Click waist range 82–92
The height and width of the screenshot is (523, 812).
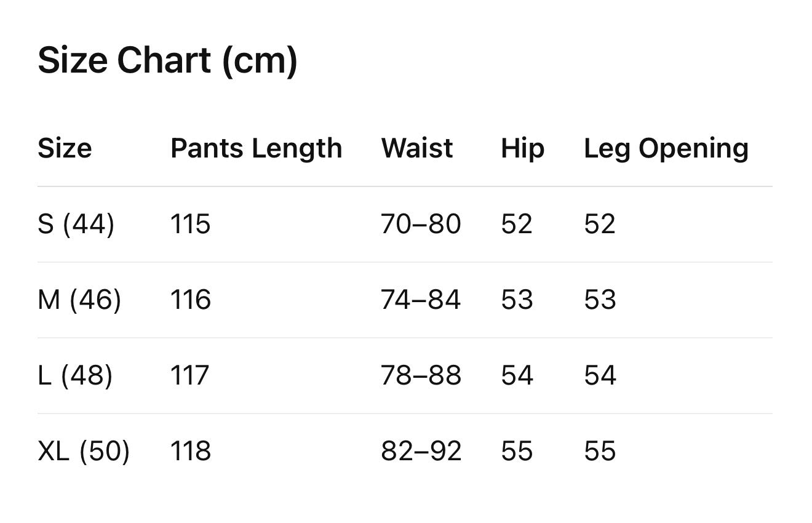(x=421, y=451)
